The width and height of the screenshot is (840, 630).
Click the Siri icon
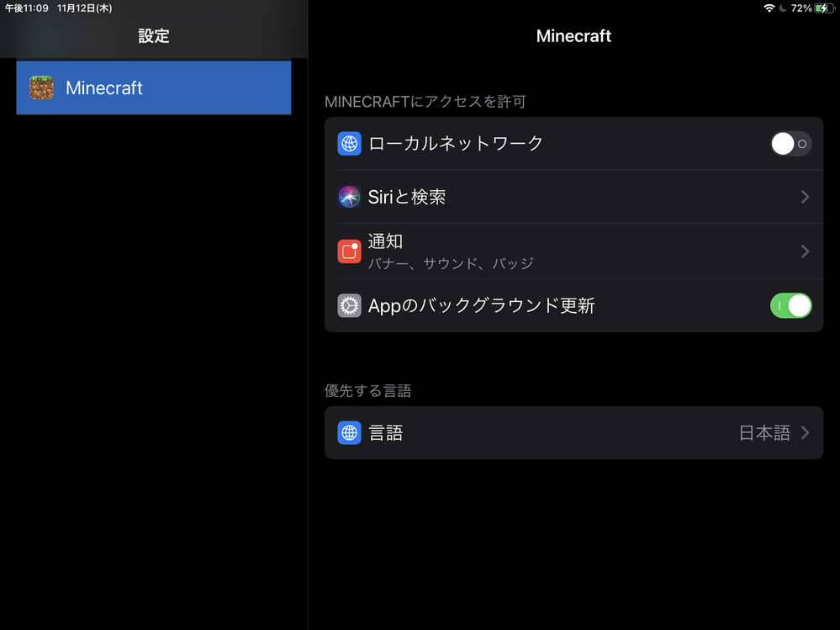point(349,197)
